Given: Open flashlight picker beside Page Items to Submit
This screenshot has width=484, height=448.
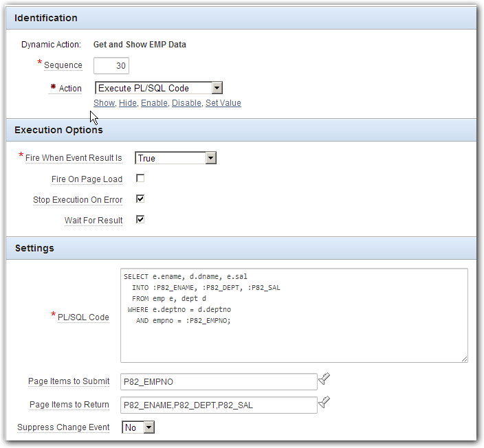Looking at the screenshot, I should click(x=324, y=379).
